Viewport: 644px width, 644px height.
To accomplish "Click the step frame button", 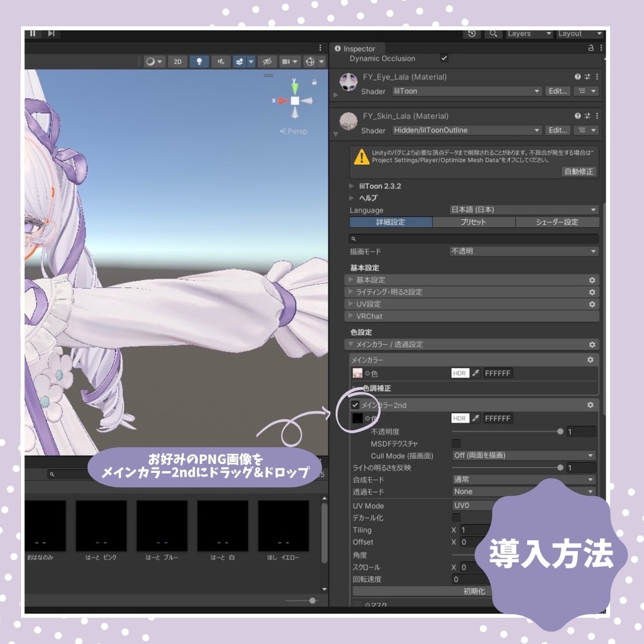I will point(52,33).
